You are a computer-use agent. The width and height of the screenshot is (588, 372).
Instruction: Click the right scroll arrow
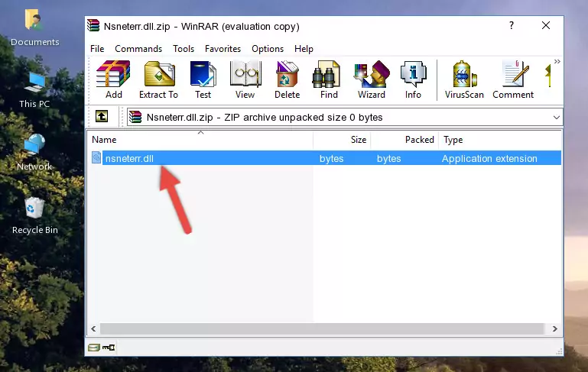[554, 328]
